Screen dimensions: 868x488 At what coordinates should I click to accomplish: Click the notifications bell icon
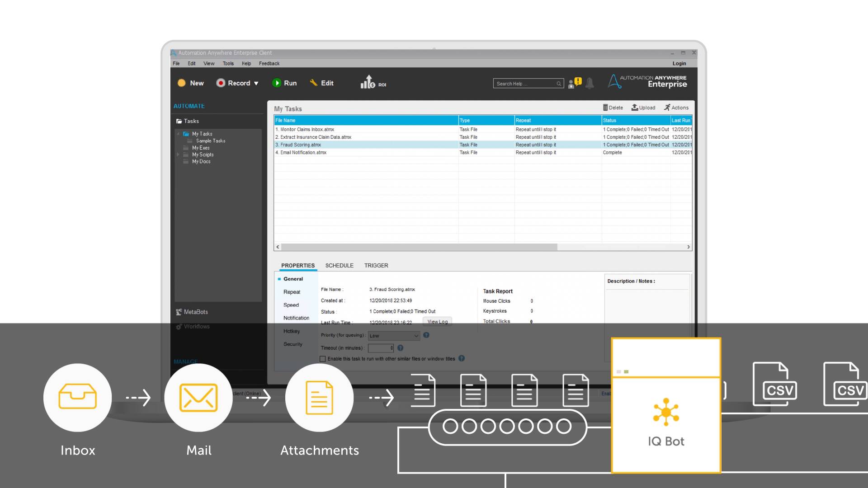tap(590, 83)
